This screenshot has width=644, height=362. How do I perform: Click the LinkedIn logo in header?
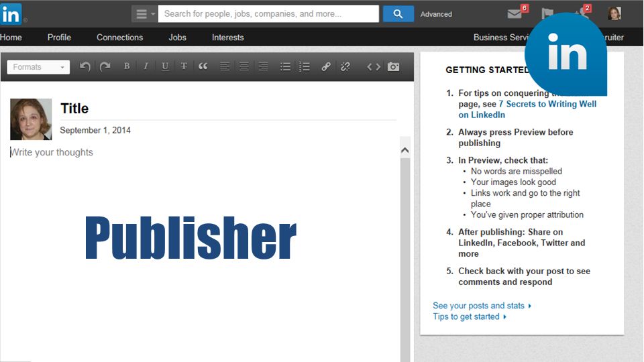point(11,14)
